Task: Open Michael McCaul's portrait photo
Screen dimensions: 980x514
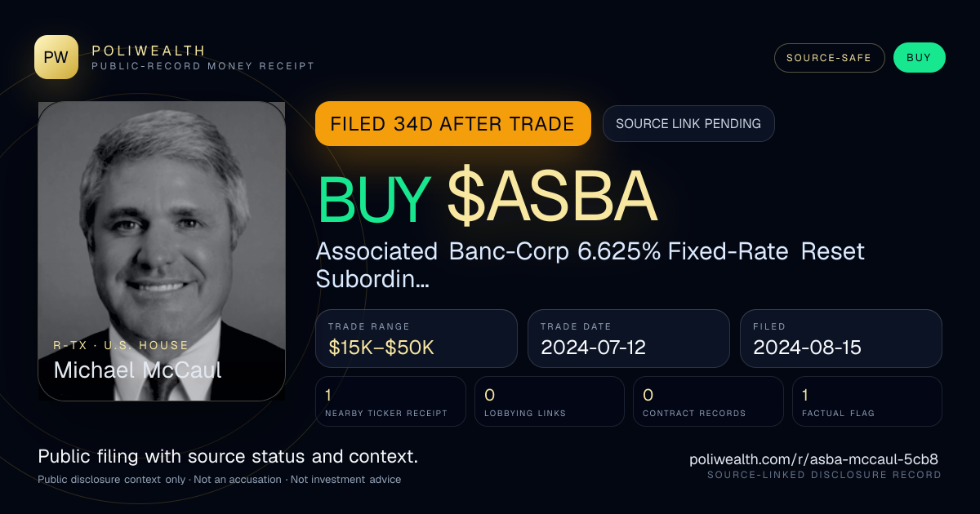Action: [162, 251]
